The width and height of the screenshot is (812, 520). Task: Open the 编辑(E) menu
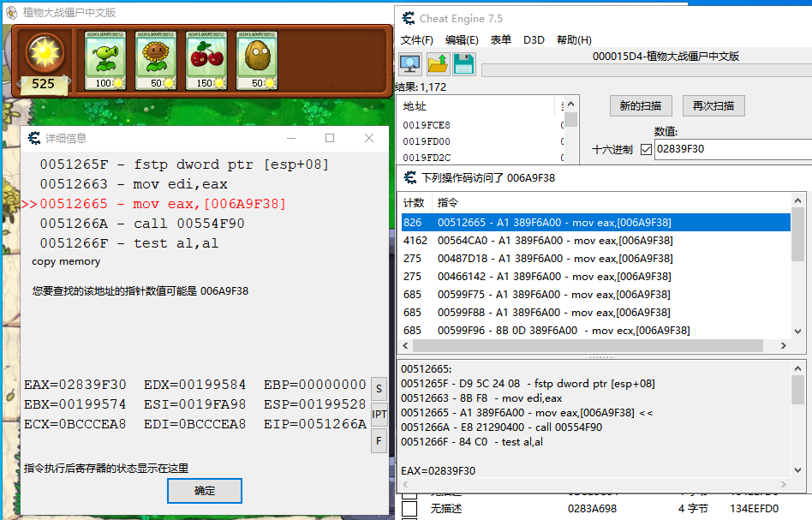462,40
